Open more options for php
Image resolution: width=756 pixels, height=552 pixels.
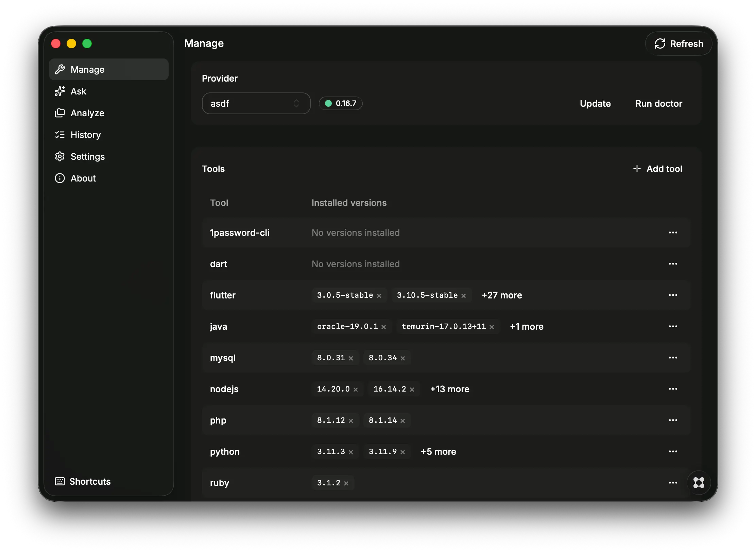(673, 420)
